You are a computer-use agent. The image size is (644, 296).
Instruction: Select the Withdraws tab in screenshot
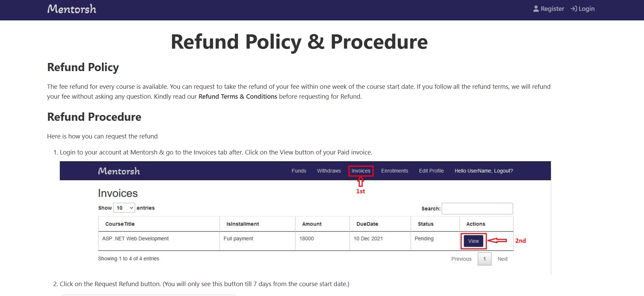click(x=329, y=171)
